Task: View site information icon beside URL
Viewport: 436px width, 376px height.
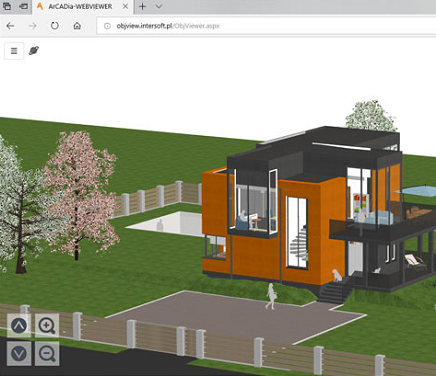Action: pyautogui.click(x=107, y=26)
